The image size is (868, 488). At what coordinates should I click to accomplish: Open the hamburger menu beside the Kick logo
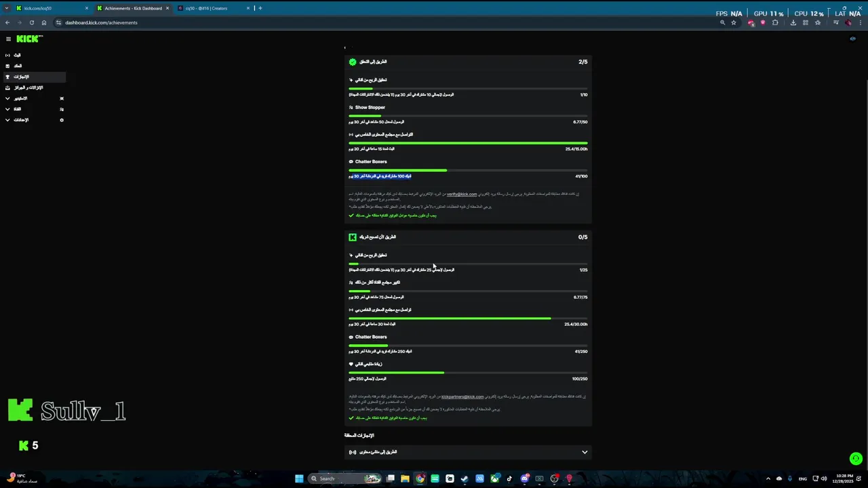click(x=8, y=39)
